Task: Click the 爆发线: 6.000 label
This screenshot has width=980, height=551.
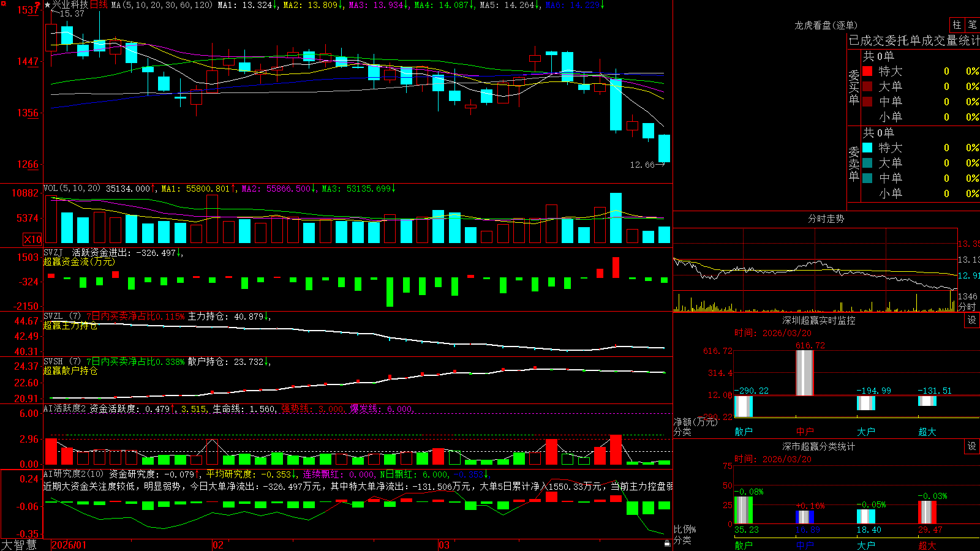Action: pyautogui.click(x=381, y=408)
